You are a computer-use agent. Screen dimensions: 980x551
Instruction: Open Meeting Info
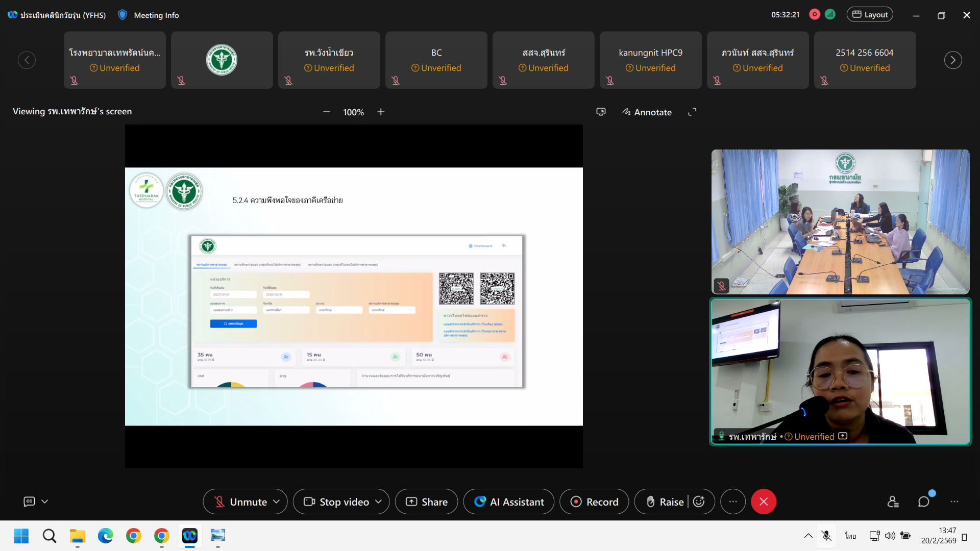click(x=156, y=15)
